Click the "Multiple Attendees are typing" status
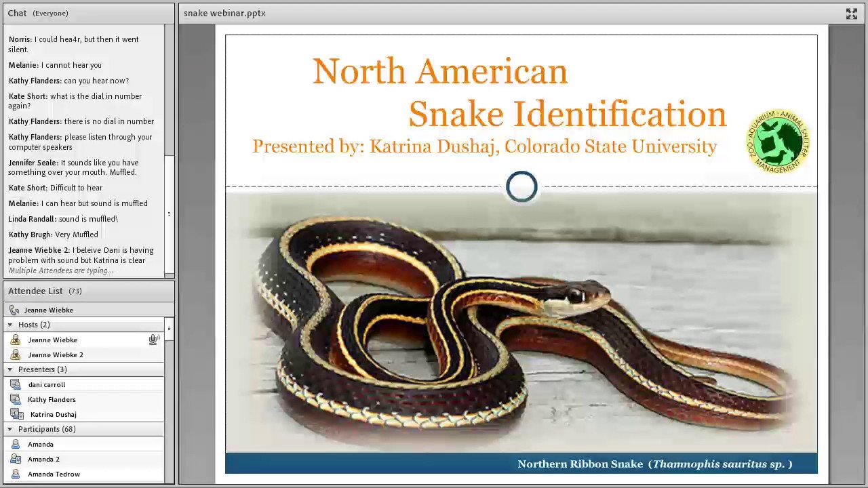The width and height of the screenshot is (868, 488). 61,271
